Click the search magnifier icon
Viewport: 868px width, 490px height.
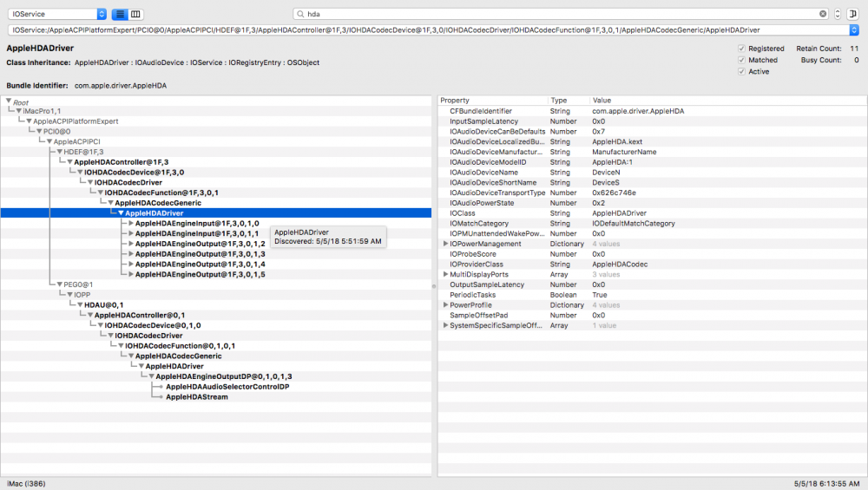tap(300, 14)
